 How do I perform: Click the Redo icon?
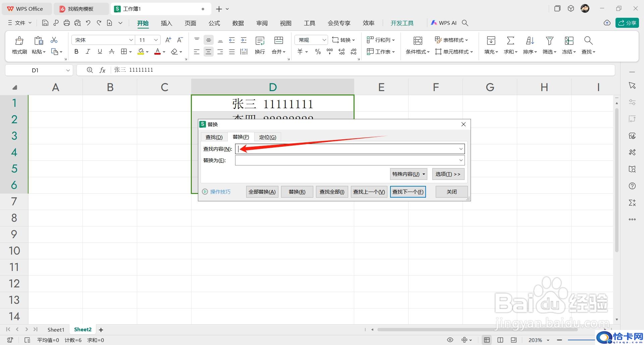pos(99,23)
